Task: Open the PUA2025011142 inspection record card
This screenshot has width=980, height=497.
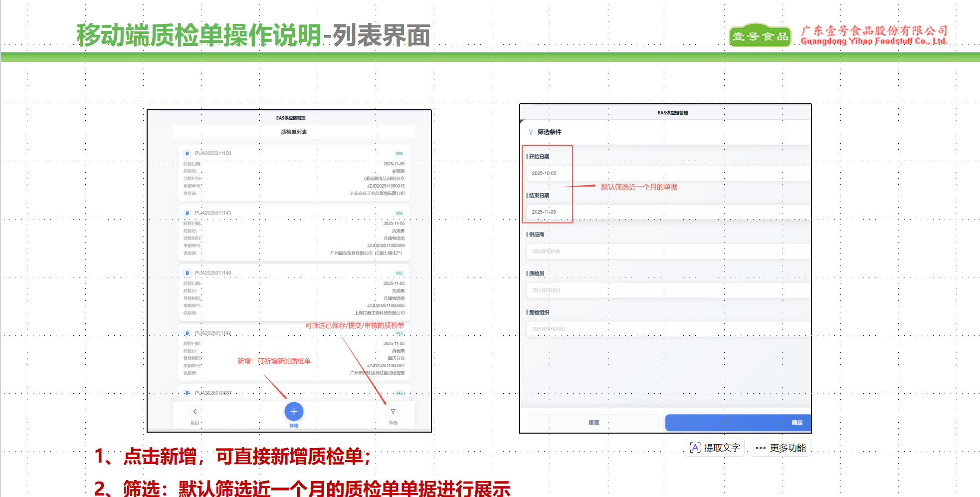Action: click(294, 353)
